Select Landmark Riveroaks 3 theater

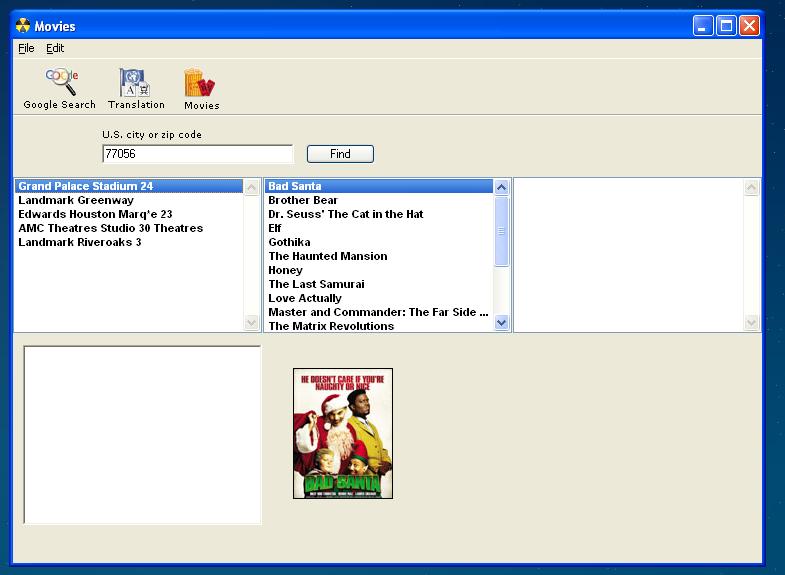(129, 242)
